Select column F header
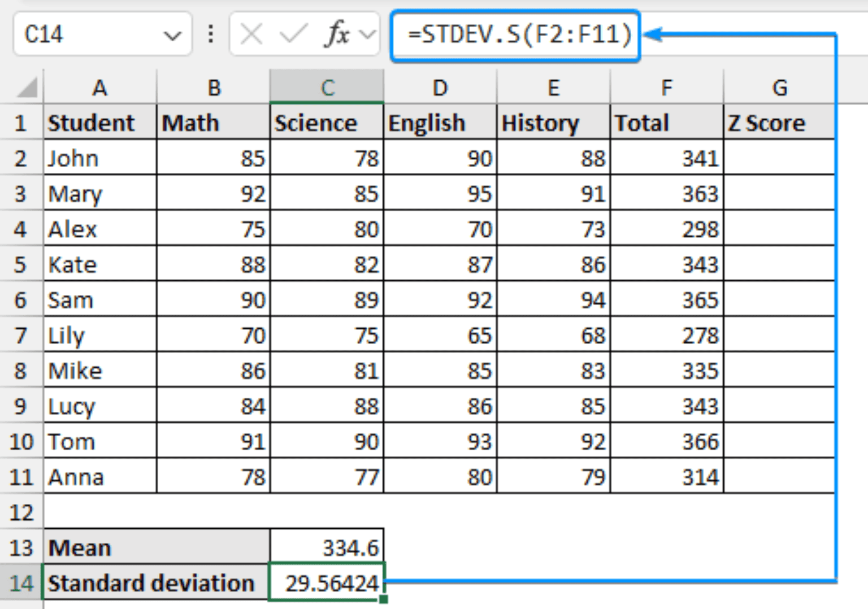868x609 pixels. (666, 88)
